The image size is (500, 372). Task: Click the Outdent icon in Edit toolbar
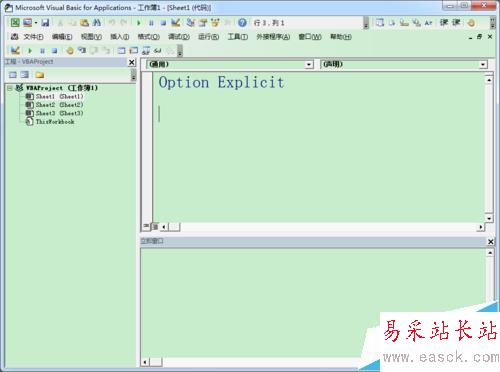pyautogui.click(x=456, y=23)
